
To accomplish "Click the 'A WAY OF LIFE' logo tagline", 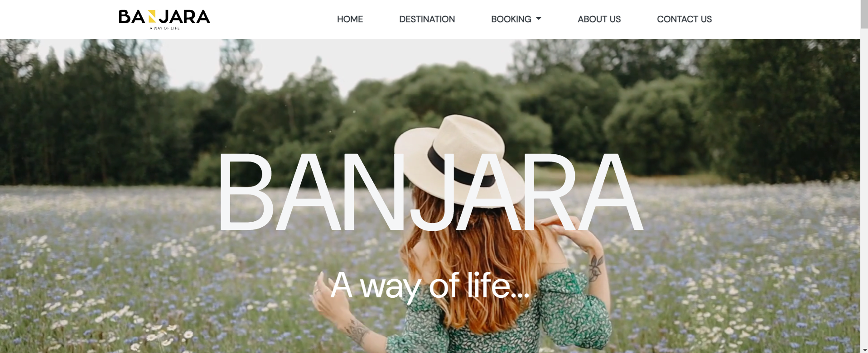I will (x=164, y=28).
